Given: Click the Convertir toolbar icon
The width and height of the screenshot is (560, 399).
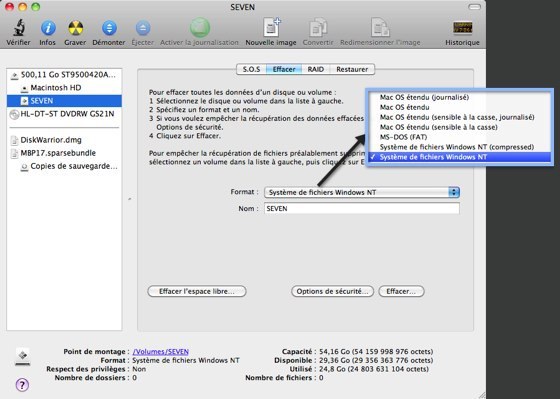Looking at the screenshot, I should click(318, 27).
